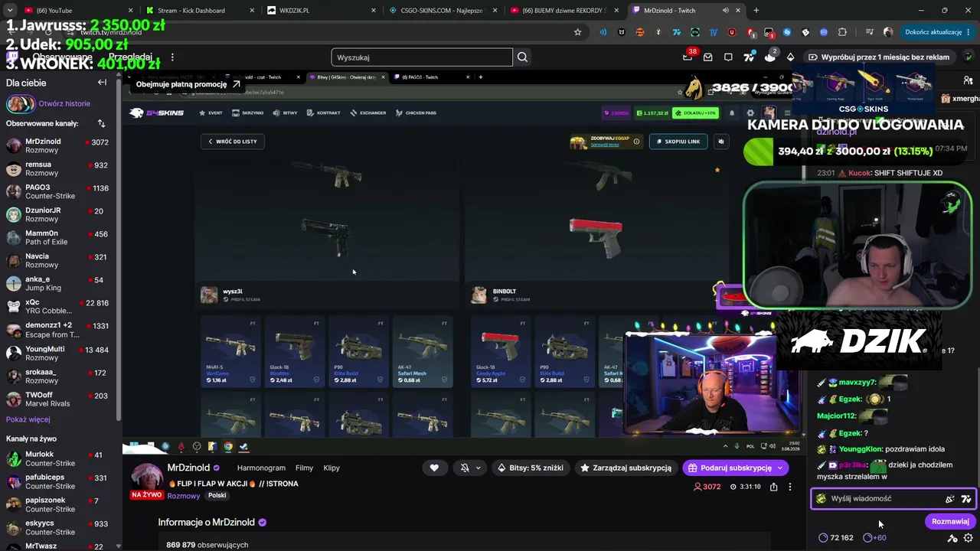Viewport: 980px width, 551px height.
Task: Open the TWOoff channel in sidebar
Action: [60, 399]
